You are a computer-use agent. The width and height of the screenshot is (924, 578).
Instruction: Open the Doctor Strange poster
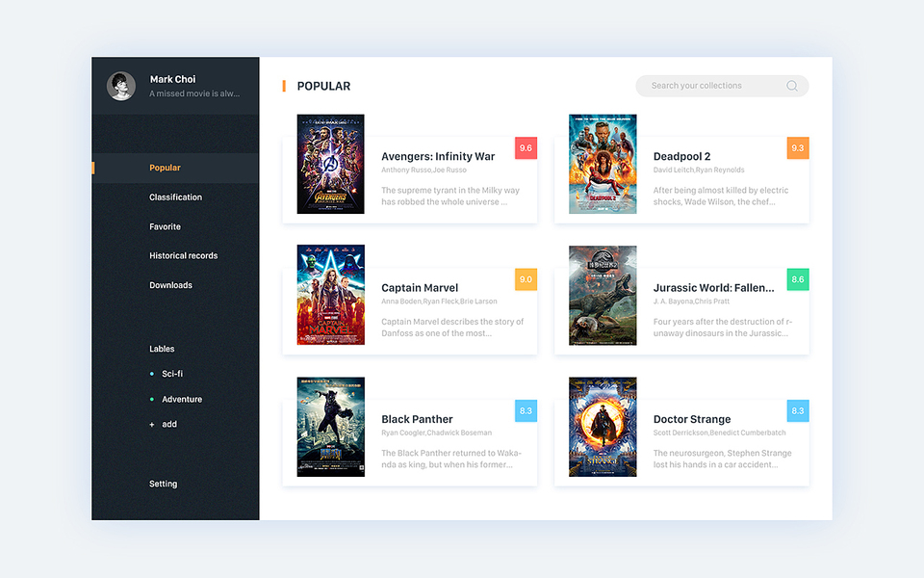pyautogui.click(x=603, y=427)
